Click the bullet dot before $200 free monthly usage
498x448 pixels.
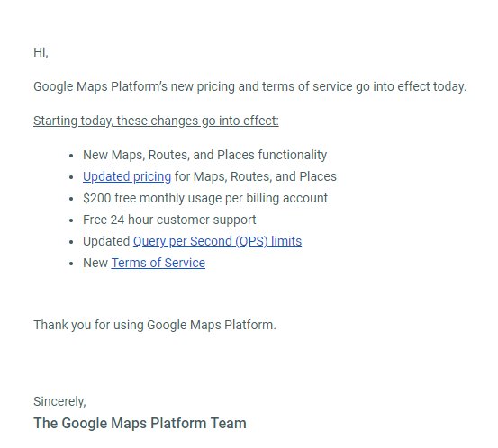point(71,199)
